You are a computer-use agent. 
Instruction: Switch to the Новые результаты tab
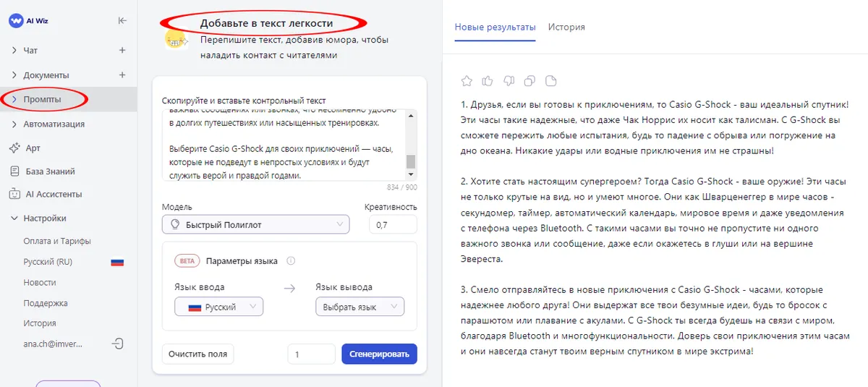[495, 27]
